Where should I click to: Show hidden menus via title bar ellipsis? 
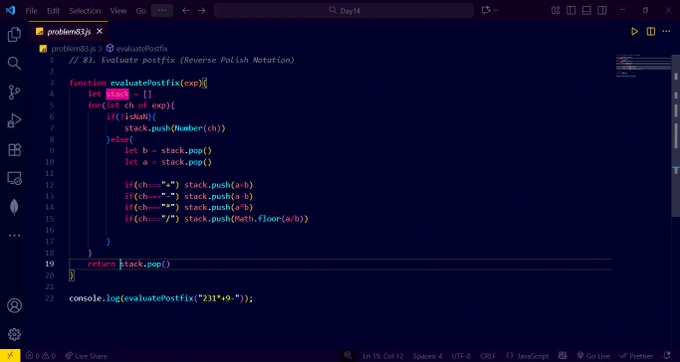coord(162,10)
